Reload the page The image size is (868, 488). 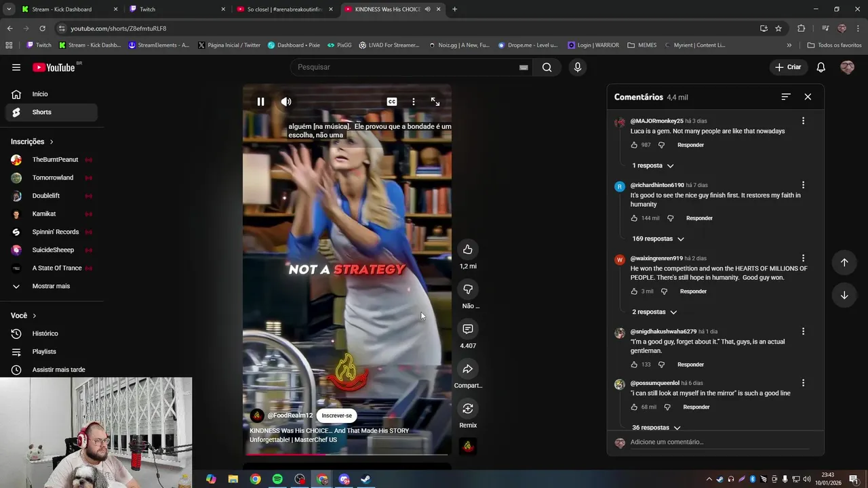[x=42, y=28]
